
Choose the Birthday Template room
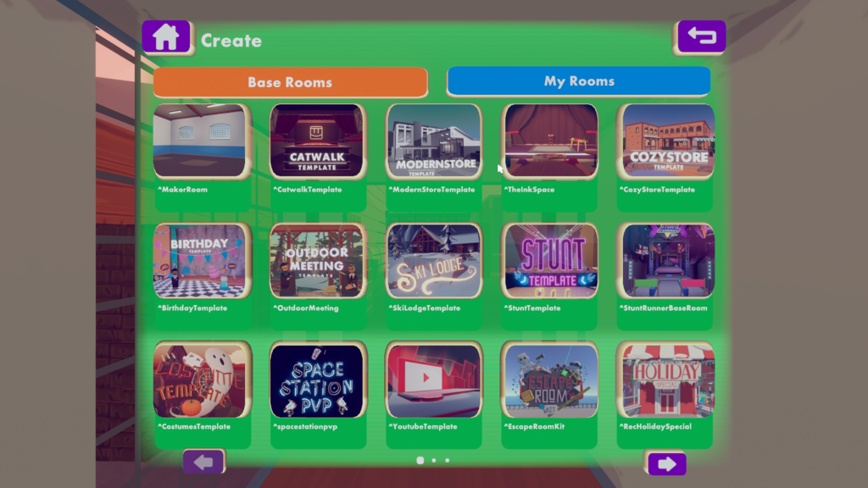coord(201,260)
